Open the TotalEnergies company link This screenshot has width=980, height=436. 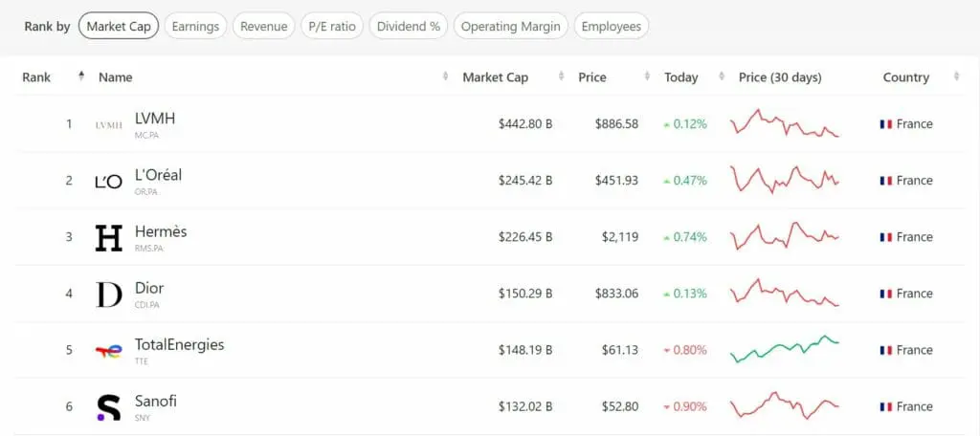tap(179, 345)
